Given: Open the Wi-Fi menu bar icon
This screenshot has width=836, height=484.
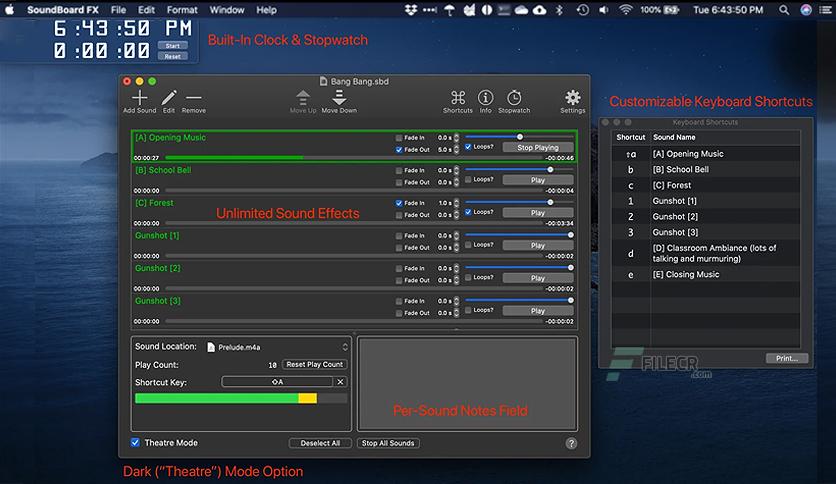Looking at the screenshot, I should [625, 10].
